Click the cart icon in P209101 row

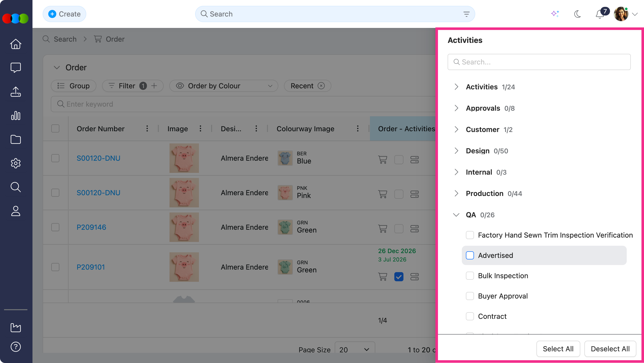point(383,277)
